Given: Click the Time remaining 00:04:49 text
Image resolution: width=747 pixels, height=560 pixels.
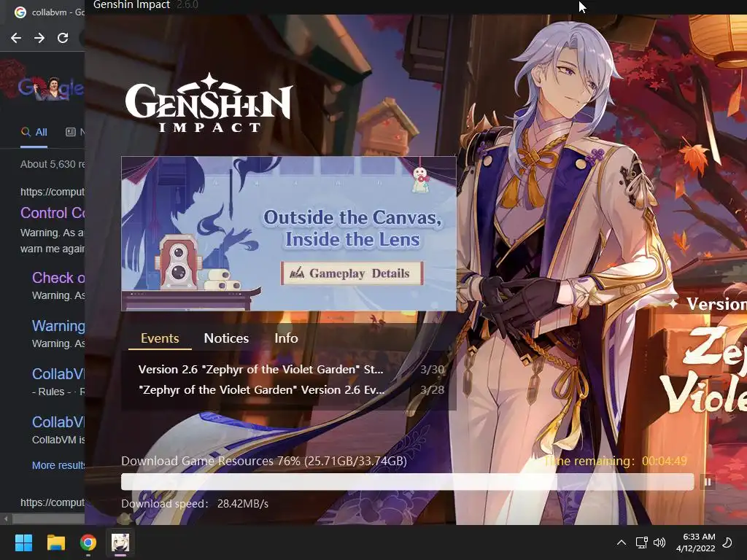Looking at the screenshot, I should (616, 461).
